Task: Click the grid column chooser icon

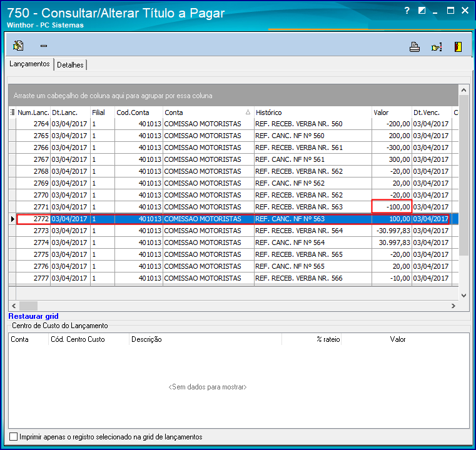Action: 12,112
